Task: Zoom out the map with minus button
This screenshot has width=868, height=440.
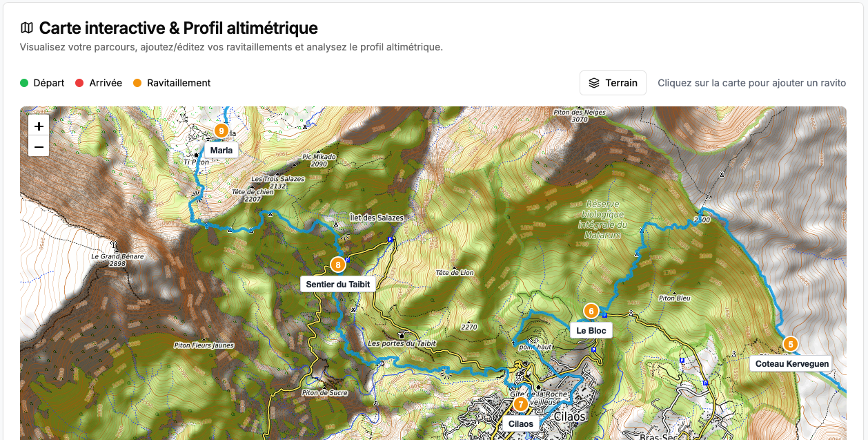Action: tap(39, 146)
